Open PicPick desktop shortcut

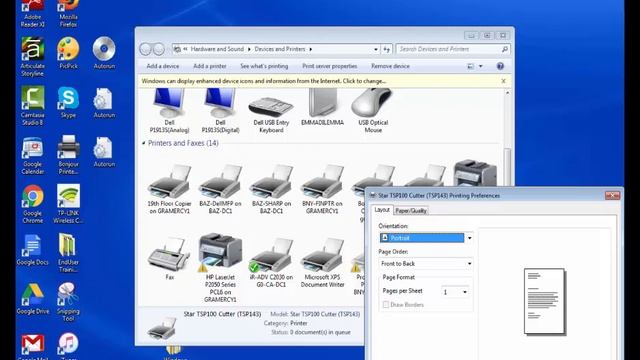68,53
